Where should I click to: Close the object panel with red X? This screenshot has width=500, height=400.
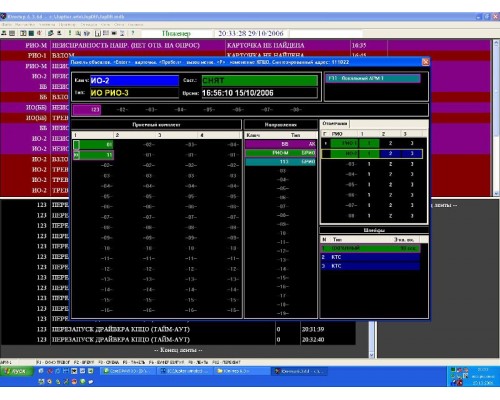coord(426,62)
